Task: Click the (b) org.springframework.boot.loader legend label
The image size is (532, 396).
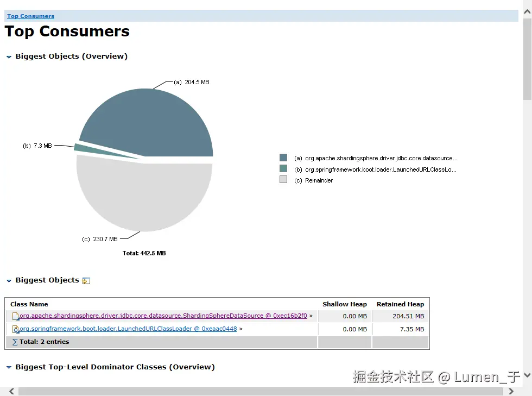Action: 375,169
